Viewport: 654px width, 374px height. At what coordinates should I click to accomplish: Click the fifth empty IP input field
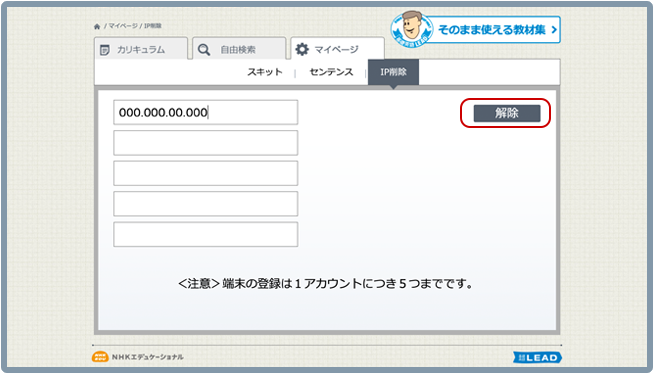coord(206,234)
